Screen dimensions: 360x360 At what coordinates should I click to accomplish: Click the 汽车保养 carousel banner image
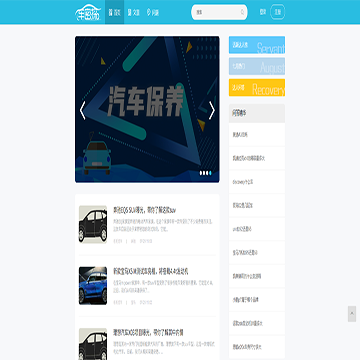[147, 109]
